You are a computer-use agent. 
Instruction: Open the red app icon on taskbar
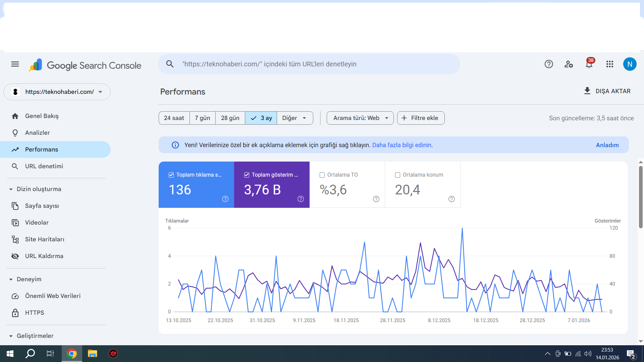point(113,354)
